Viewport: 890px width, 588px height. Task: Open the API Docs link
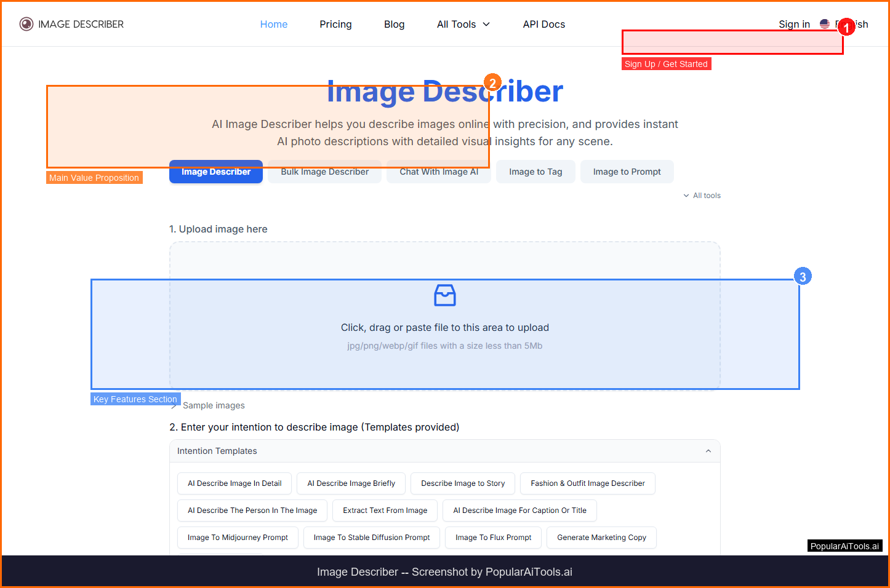point(543,24)
